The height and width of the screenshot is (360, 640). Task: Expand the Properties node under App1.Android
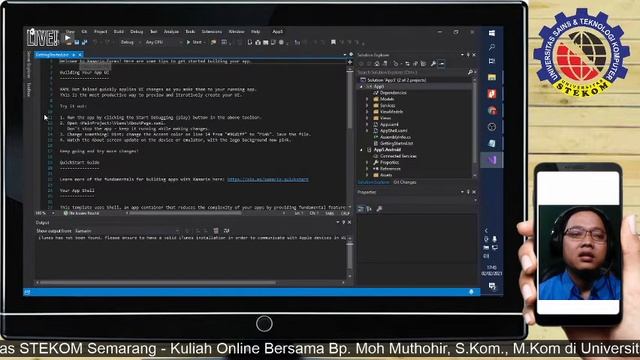pyautogui.click(x=367, y=162)
